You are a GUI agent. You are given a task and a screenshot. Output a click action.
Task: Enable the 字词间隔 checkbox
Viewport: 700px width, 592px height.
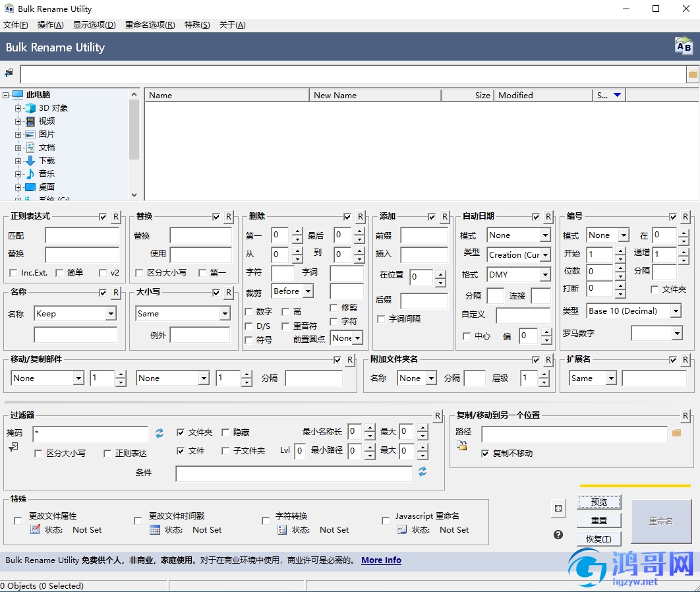pos(381,319)
